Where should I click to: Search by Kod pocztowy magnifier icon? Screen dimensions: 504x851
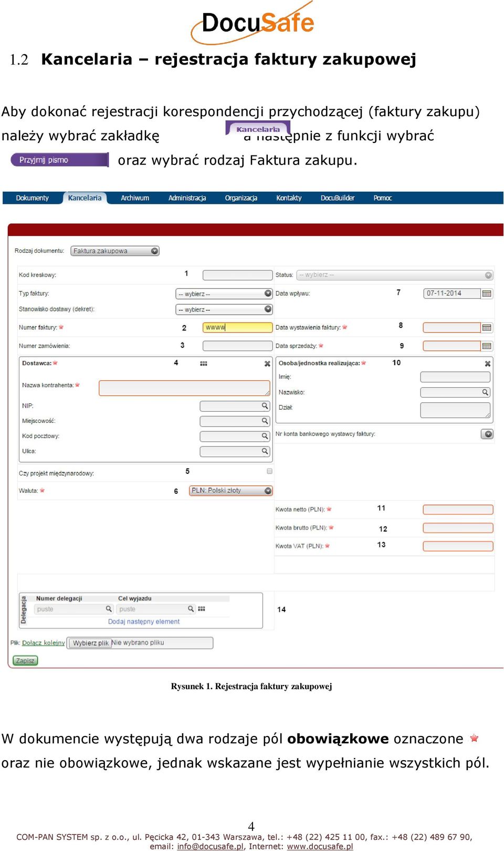coord(265,436)
